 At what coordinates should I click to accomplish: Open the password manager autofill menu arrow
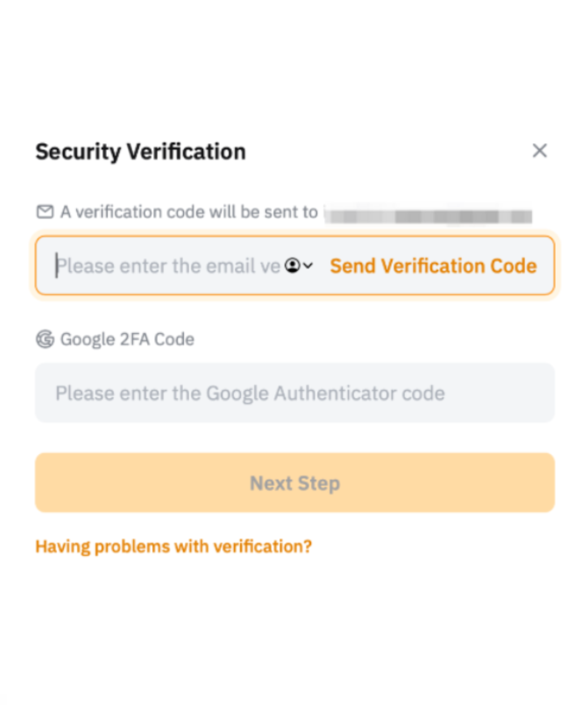tap(308, 265)
